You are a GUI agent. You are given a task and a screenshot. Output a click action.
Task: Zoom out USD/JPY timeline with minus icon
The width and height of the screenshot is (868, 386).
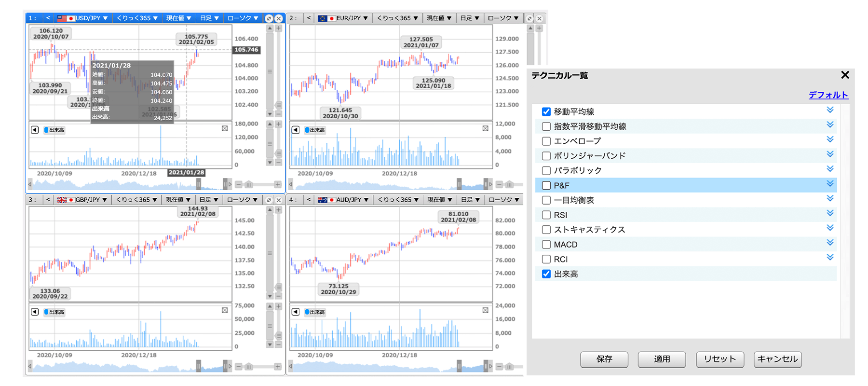239,184
